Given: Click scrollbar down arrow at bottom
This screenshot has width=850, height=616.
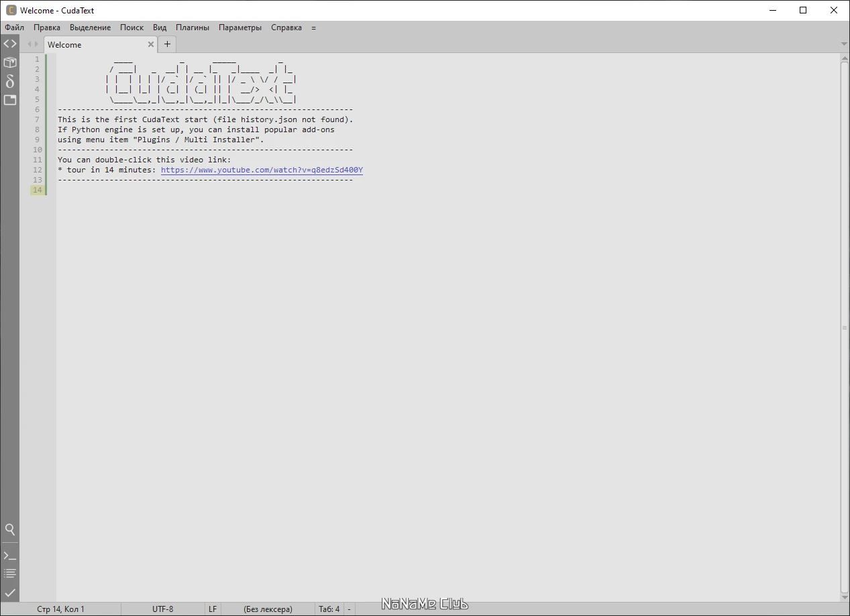Looking at the screenshot, I should [845, 597].
